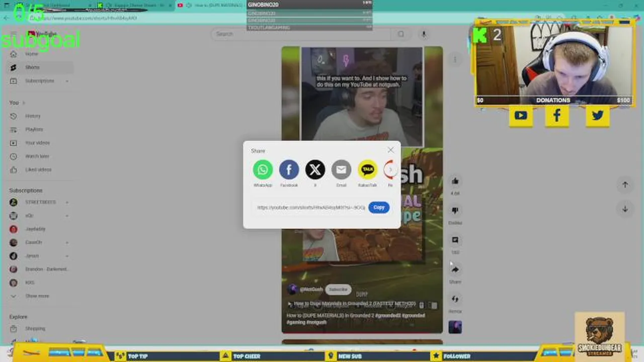Viewport: 644px width, 362px height.
Task: Open Subscriptions in the sidebar
Action: pyautogui.click(x=39, y=81)
